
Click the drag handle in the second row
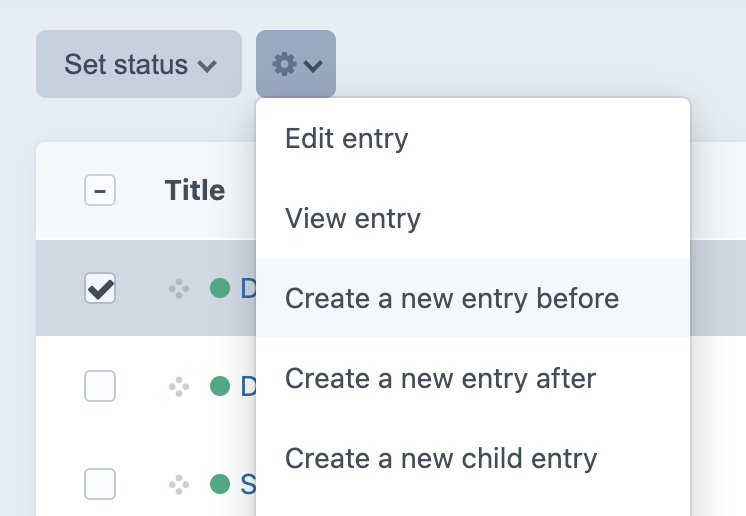tap(179, 385)
